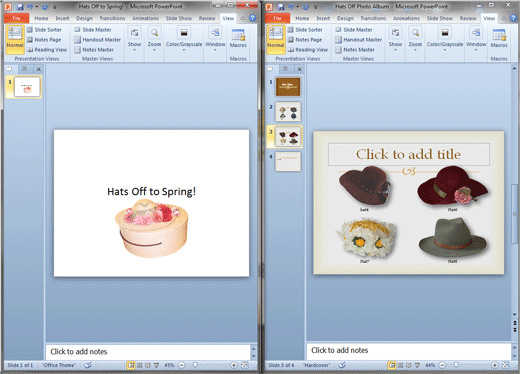The height and width of the screenshot is (374, 520).
Task: Click Normal view in Hats Off to Spring window
Action: [x=15, y=39]
